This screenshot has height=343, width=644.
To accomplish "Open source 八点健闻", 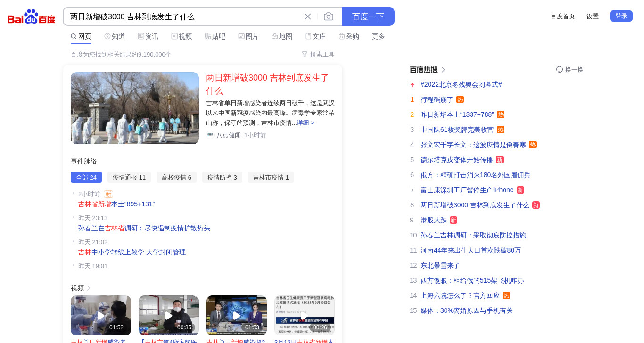I will coord(229,135).
